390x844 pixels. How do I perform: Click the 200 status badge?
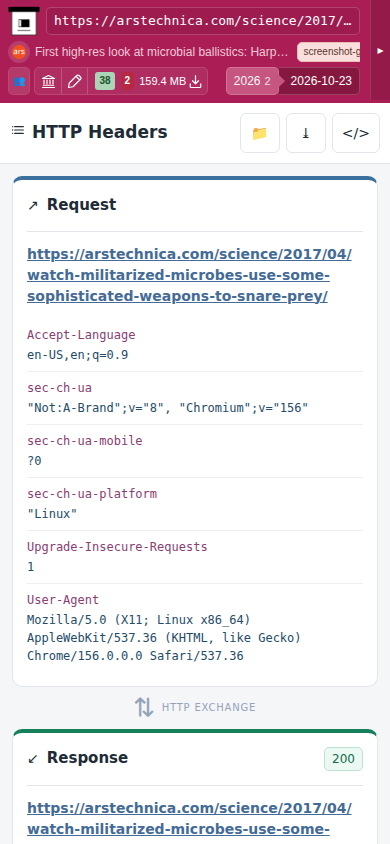click(343, 759)
